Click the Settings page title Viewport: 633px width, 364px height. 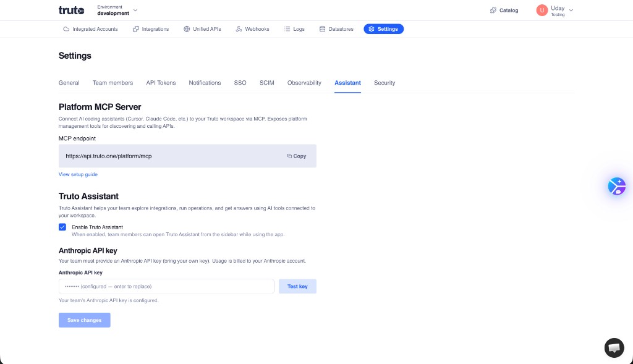pos(75,56)
